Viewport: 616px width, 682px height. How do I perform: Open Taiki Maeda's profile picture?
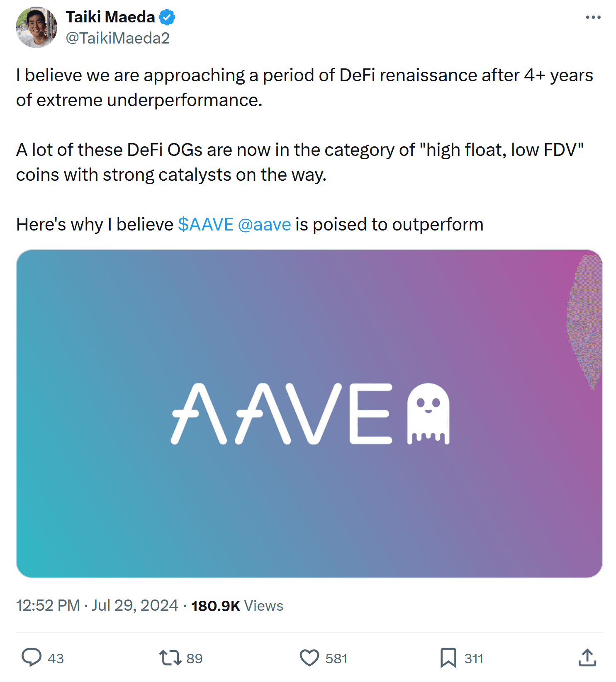pos(37,27)
